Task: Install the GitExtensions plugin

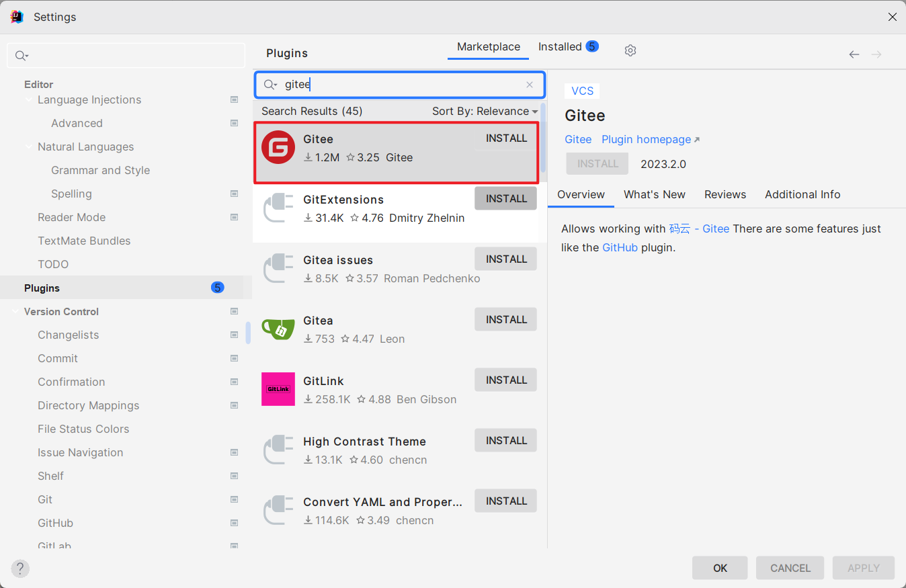Action: (x=505, y=198)
